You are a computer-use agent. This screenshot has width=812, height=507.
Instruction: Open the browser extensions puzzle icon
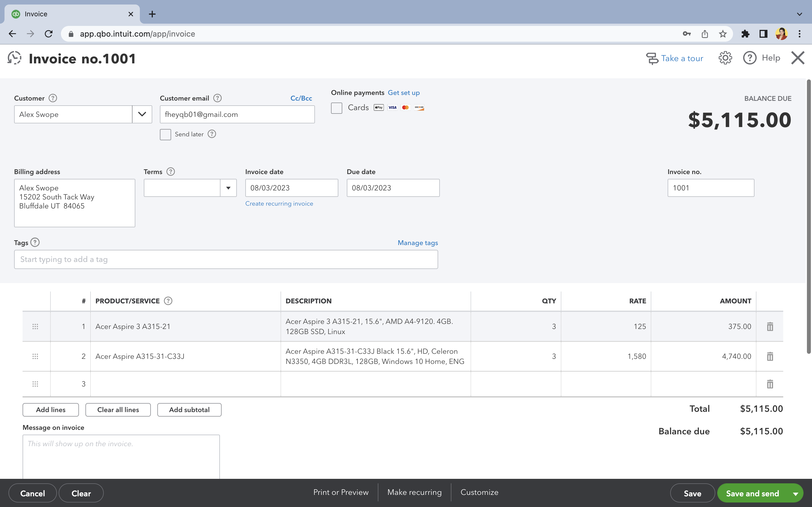[745, 34]
